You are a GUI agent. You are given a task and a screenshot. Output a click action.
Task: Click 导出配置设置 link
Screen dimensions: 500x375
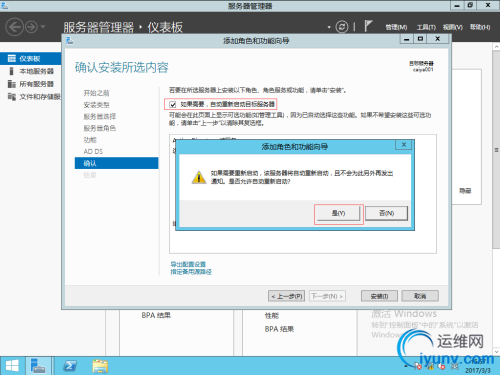(x=188, y=264)
